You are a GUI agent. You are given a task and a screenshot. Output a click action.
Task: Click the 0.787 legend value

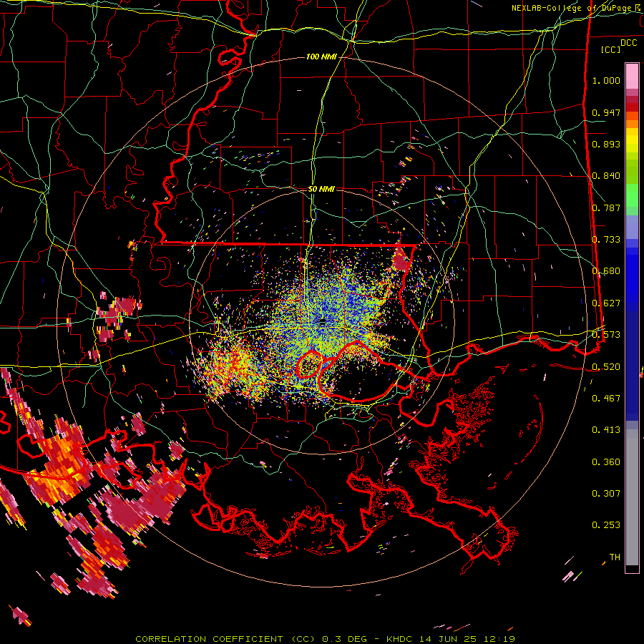click(606, 208)
